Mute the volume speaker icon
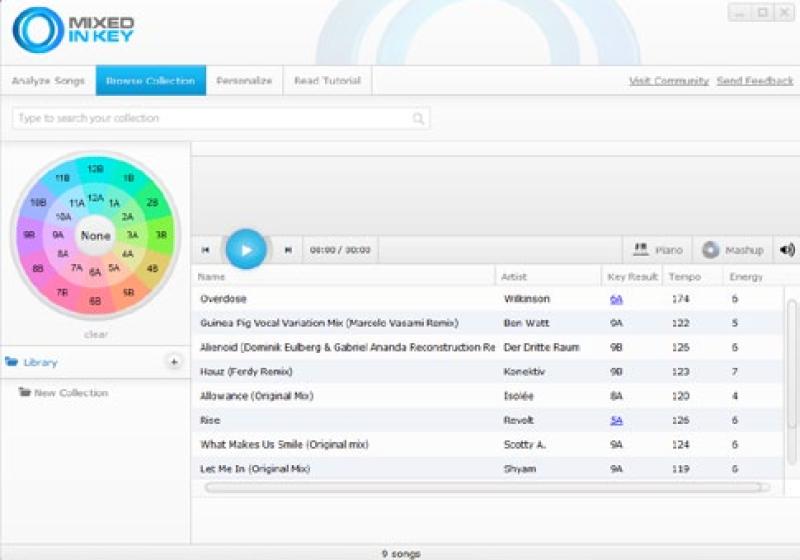 click(x=787, y=250)
